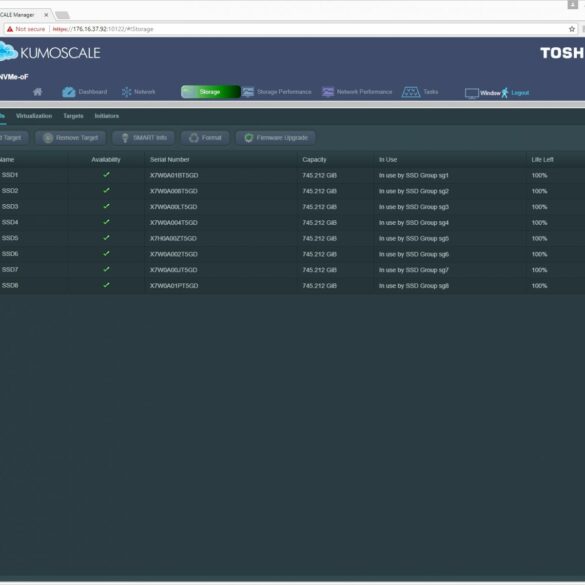This screenshot has width=585, height=585.
Task: Sort by the Availability column header
Action: (106, 160)
